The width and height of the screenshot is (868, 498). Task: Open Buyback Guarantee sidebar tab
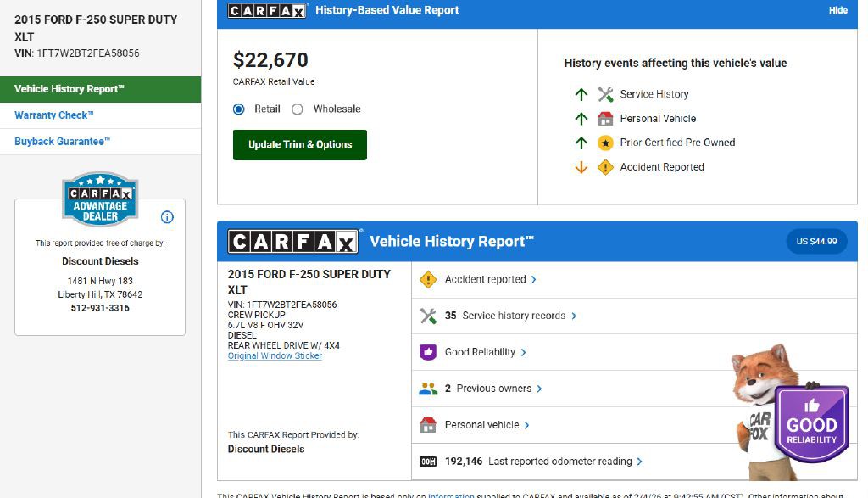(63, 142)
